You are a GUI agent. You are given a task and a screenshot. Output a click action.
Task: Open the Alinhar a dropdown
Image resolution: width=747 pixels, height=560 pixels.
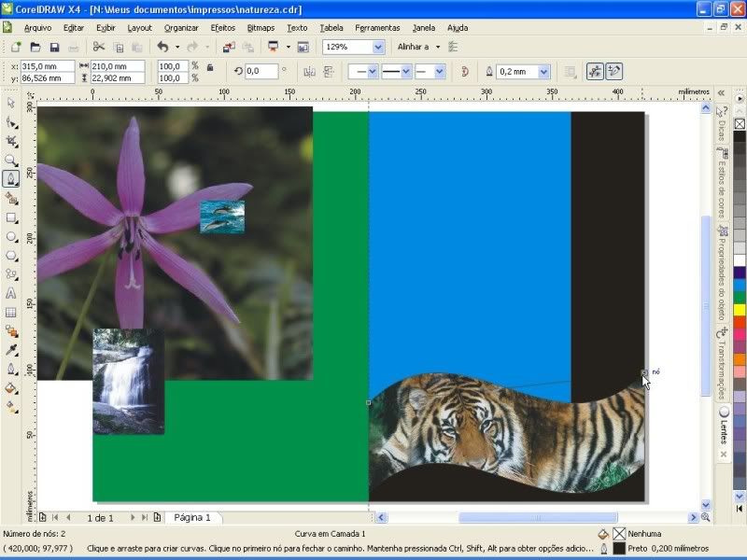pyautogui.click(x=437, y=47)
